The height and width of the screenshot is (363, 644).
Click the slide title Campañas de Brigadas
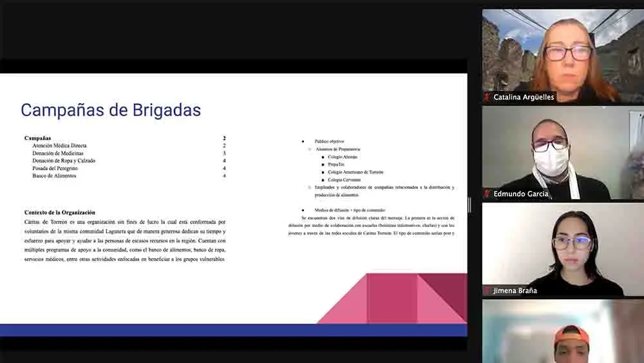(111, 110)
